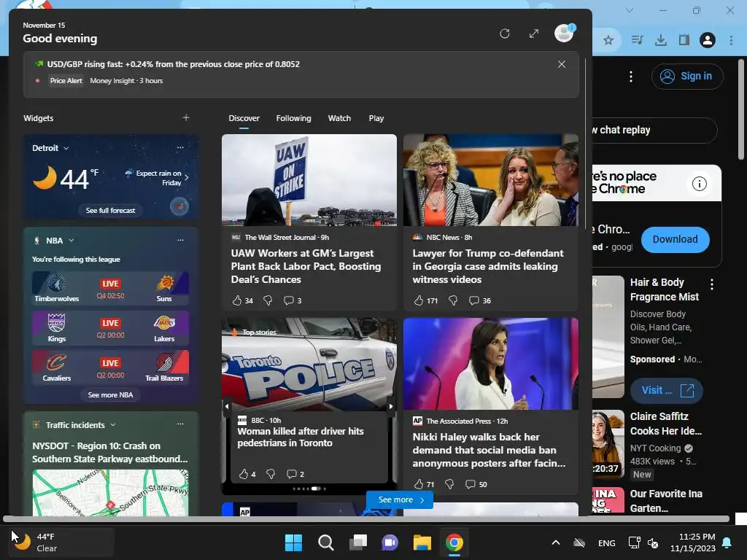Screen dimensions: 747x560
Task: Dislike the Toronto pedestrians article
Action: point(271,474)
